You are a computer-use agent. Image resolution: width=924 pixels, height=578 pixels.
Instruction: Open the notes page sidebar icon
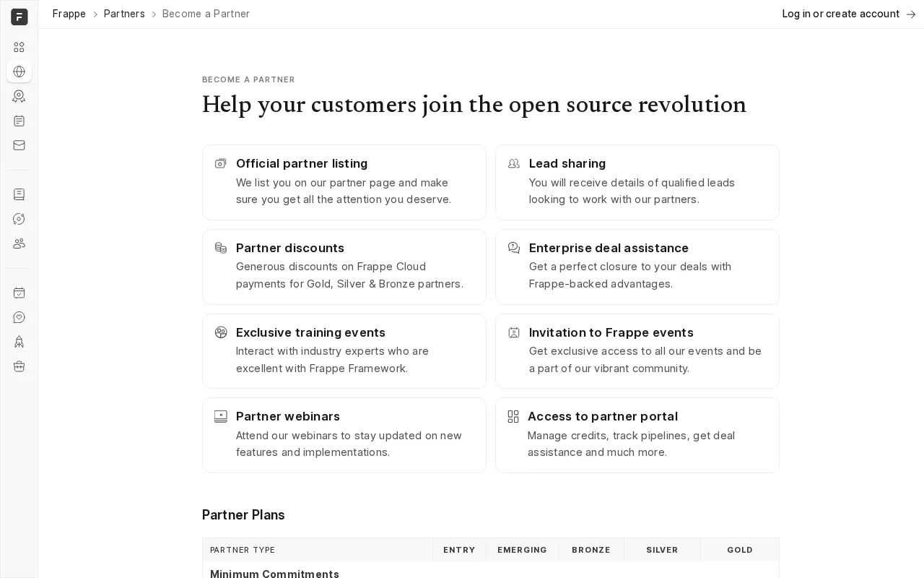(19, 121)
